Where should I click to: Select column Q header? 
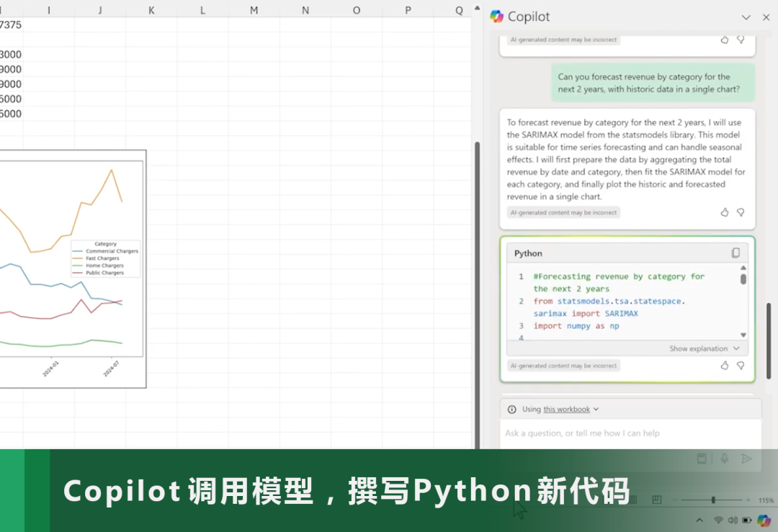(459, 10)
